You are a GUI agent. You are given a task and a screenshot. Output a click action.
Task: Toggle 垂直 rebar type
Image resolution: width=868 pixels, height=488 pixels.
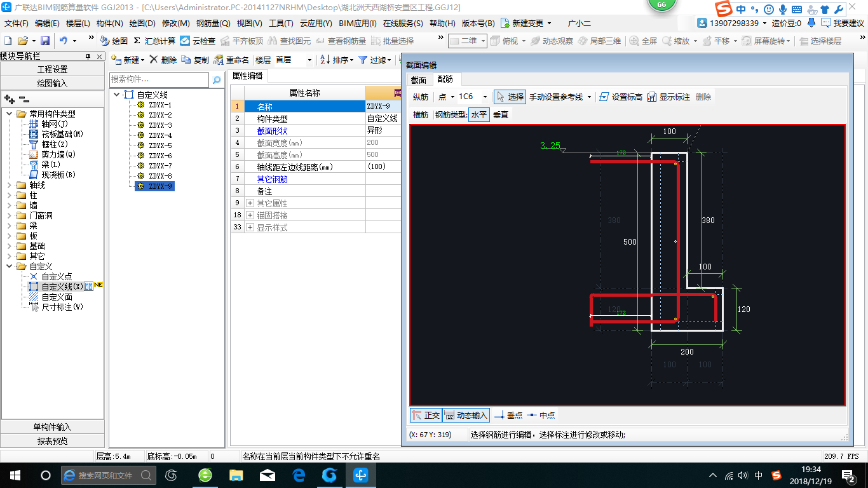tap(501, 115)
